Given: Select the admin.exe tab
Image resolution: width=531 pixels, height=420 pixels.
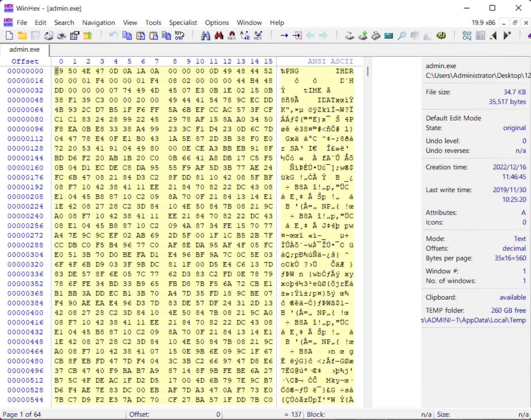Looking at the screenshot, I should coord(25,49).
